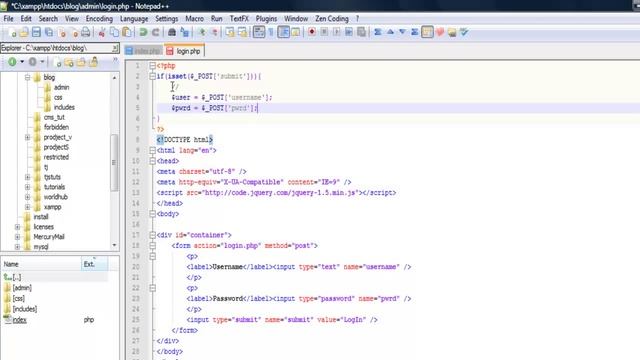Toggle Word Wrap in the toolbar
This screenshot has width=640, height=360.
tap(259, 32)
